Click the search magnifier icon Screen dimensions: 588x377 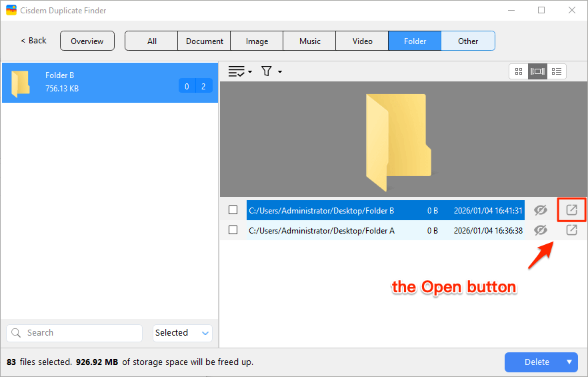coord(16,333)
